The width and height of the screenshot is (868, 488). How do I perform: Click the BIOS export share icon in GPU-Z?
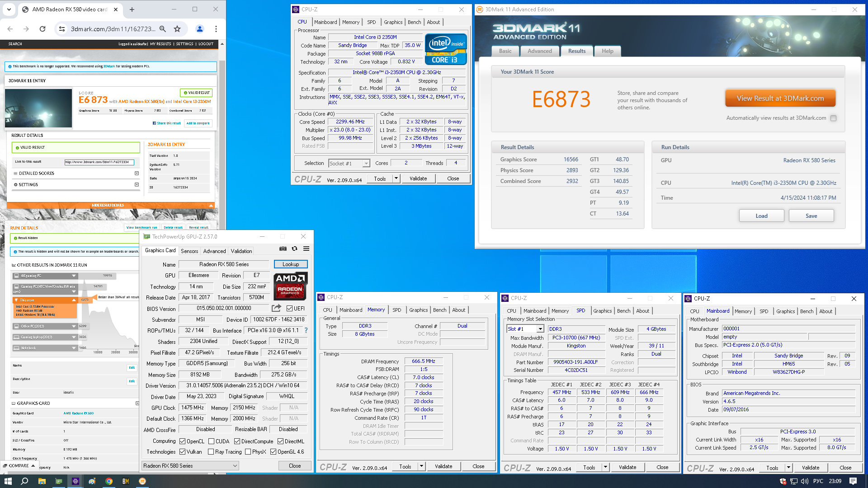[276, 308]
